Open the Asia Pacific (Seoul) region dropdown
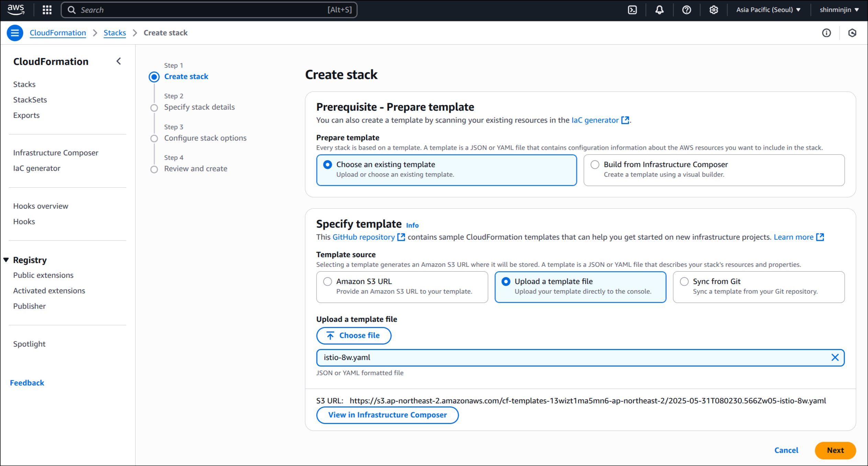Screen dimensions: 868x466 tap(768, 10)
